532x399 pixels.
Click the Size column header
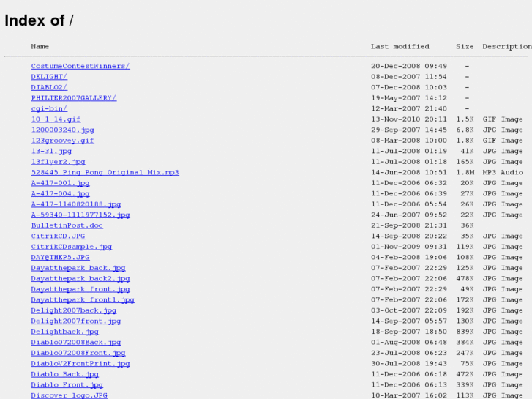[x=465, y=47]
